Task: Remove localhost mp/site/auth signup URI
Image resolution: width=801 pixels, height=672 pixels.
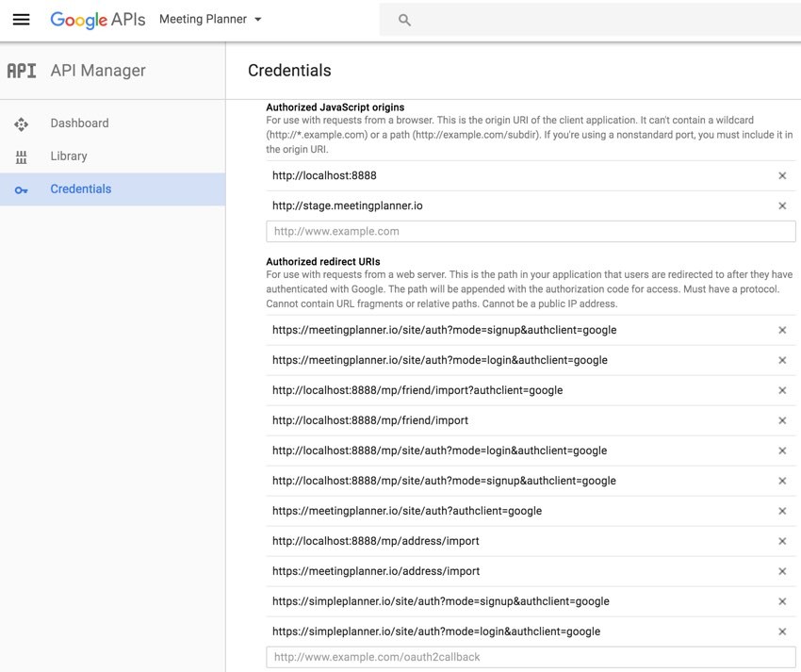Action: pyautogui.click(x=782, y=481)
